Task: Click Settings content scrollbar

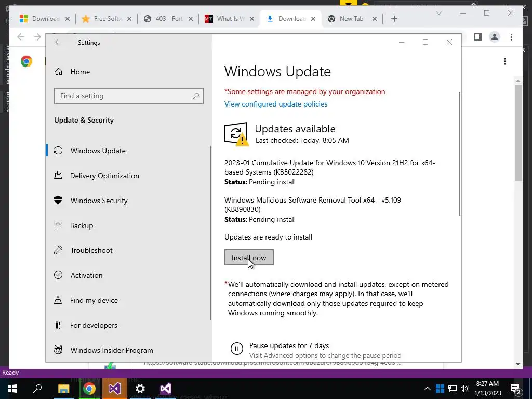Action: [460, 153]
